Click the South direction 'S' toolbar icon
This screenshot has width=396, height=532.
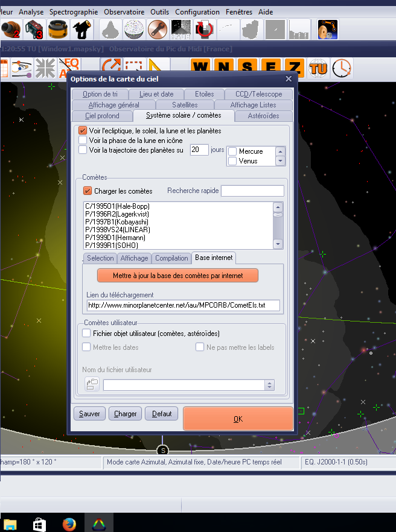(247, 68)
